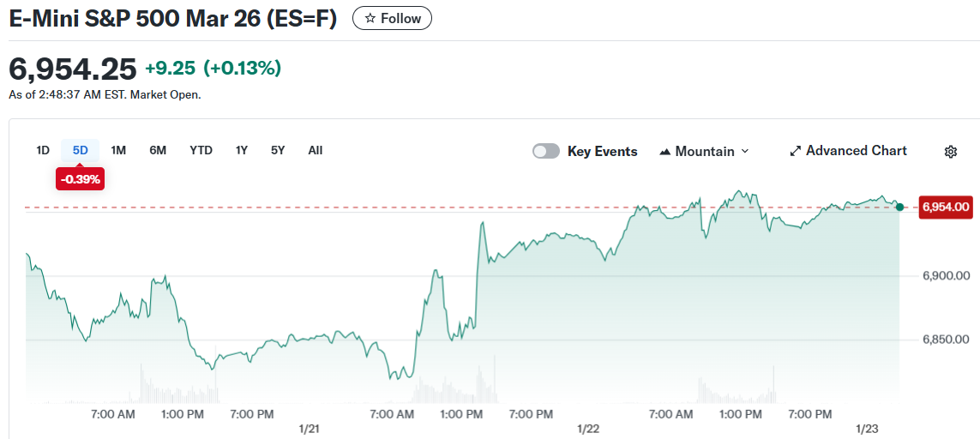This screenshot has width=980, height=439.
Task: View the 5Y chart range
Action: 278,150
